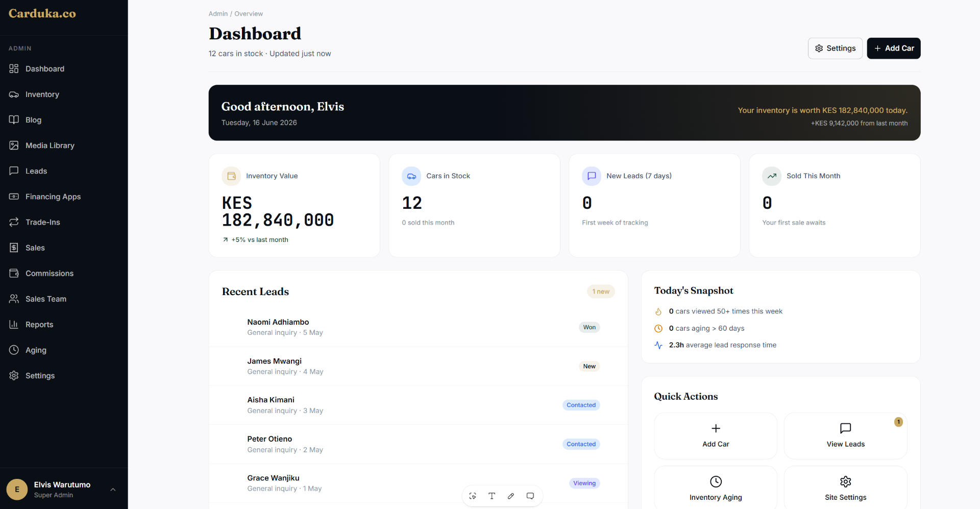Click the flame icon in Today's Snapshot
980x509 pixels.
coord(658,311)
